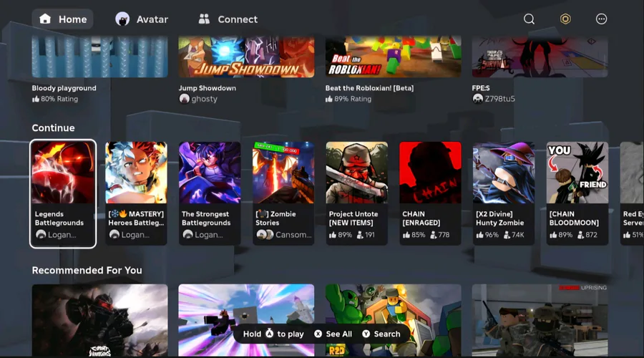Click the X controller button icon

coord(318,334)
